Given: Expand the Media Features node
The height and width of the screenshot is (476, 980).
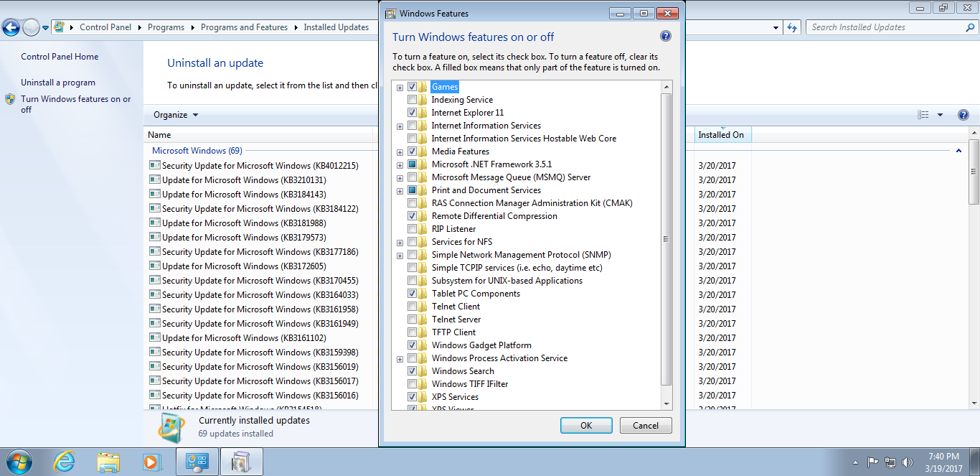Looking at the screenshot, I should point(400,152).
